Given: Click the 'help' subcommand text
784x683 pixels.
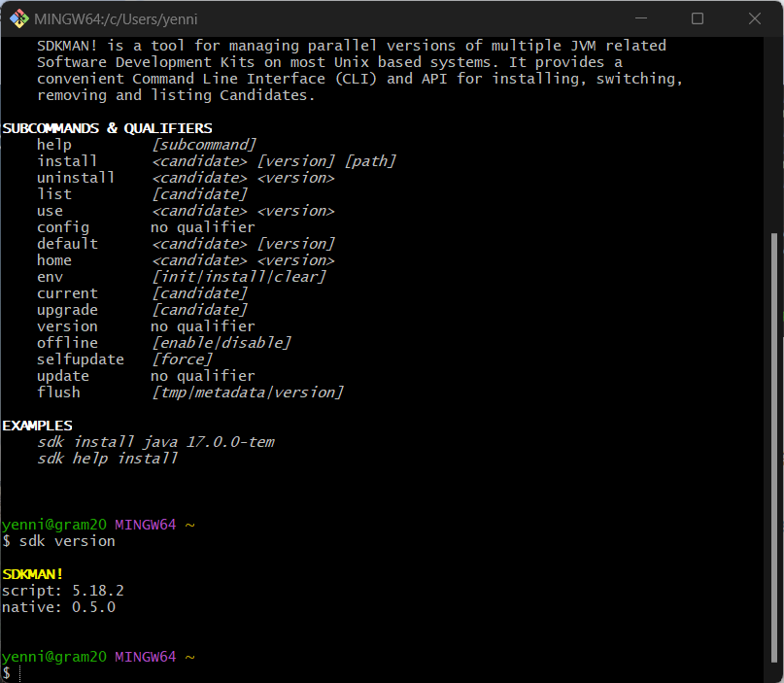Looking at the screenshot, I should tap(54, 145).
